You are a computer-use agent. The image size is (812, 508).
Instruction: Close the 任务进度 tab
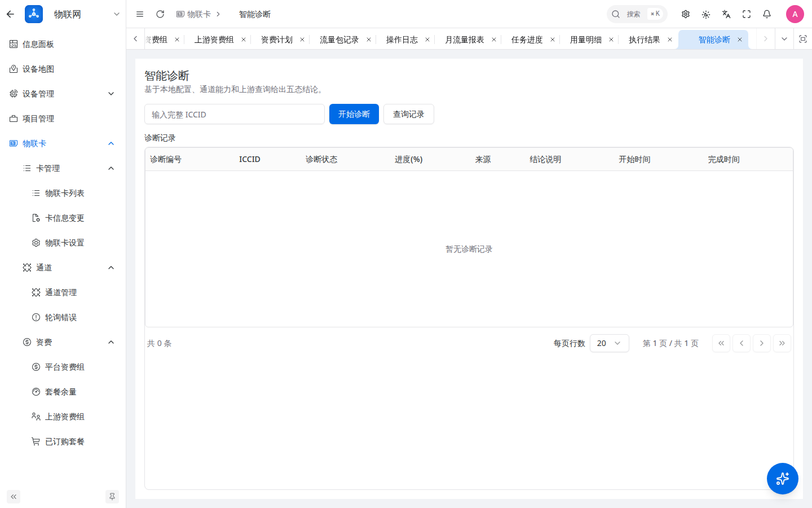553,40
